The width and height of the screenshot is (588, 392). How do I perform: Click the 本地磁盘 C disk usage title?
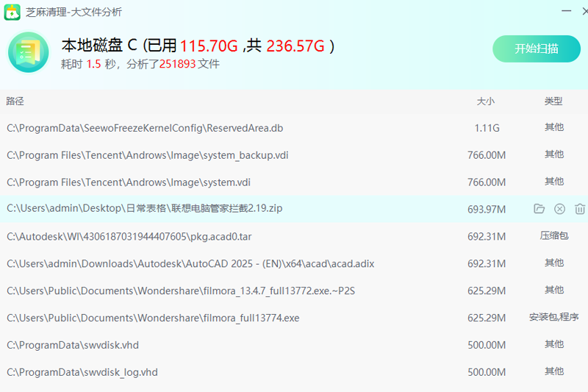[198, 46]
